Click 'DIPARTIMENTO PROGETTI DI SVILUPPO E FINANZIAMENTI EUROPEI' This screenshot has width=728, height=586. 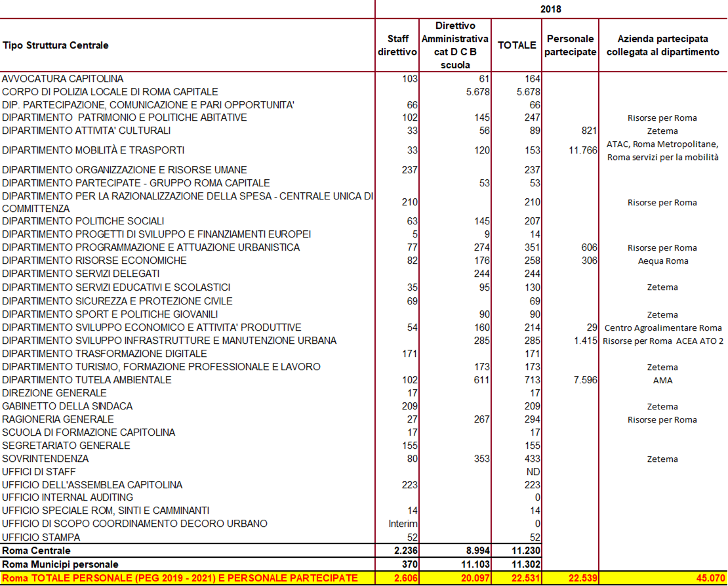click(157, 234)
